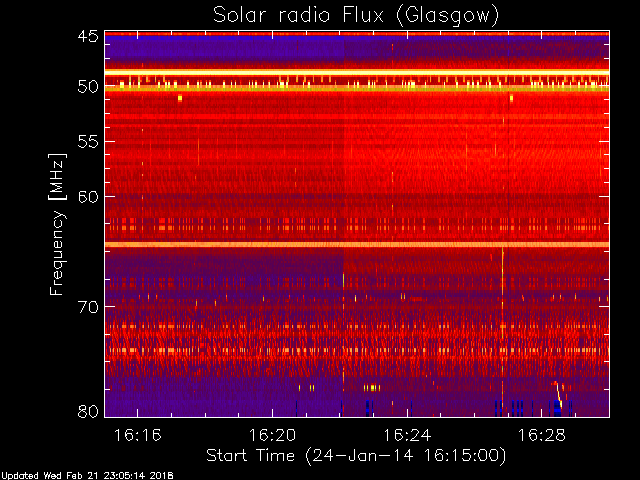Click the 55 frequency tick label
Image resolution: width=640 pixels, height=480 pixels.
pos(88,142)
